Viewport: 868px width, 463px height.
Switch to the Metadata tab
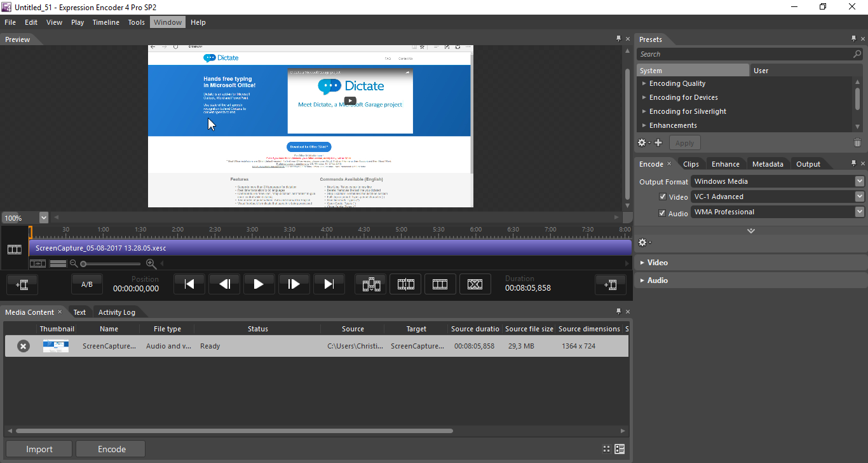(x=768, y=164)
